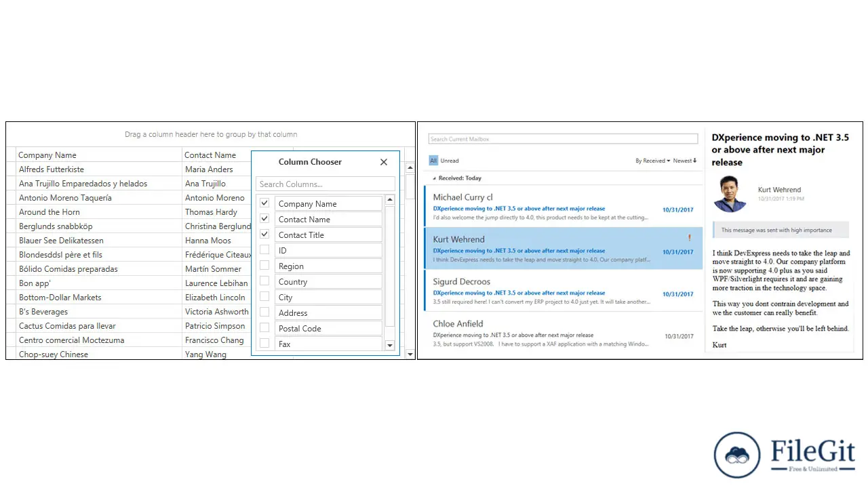The width and height of the screenshot is (868, 488).
Task: Select the Bon app' company cell
Action: pyautogui.click(x=99, y=283)
